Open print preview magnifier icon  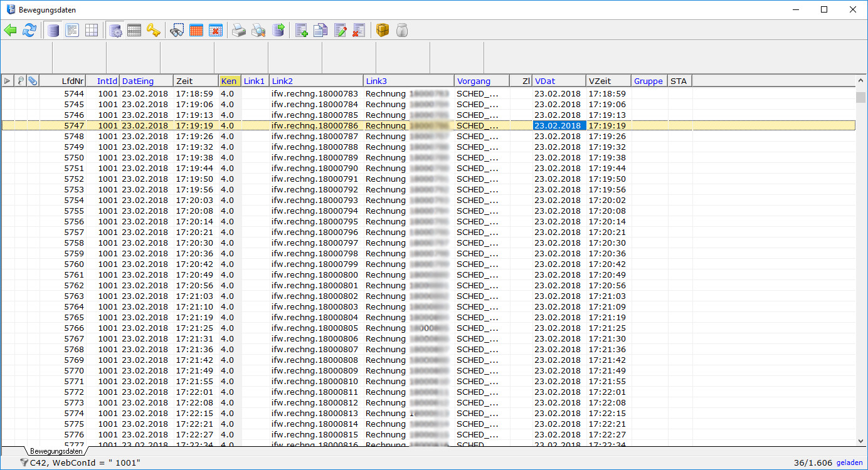258,30
